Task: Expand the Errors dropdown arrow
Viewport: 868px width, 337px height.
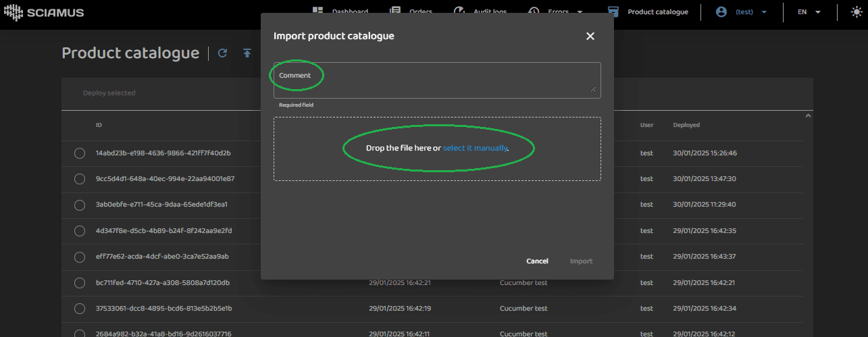Action: click(x=580, y=12)
